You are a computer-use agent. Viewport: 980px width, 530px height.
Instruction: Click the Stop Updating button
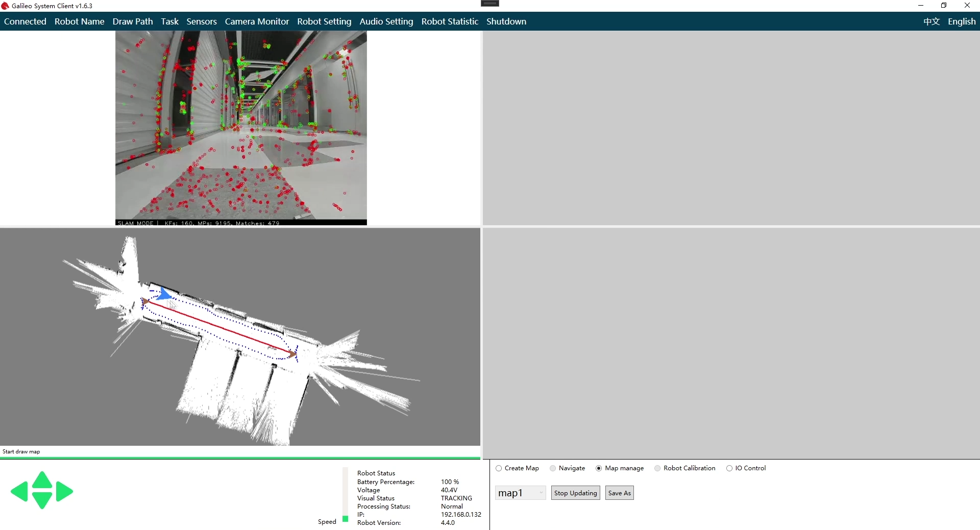(575, 493)
